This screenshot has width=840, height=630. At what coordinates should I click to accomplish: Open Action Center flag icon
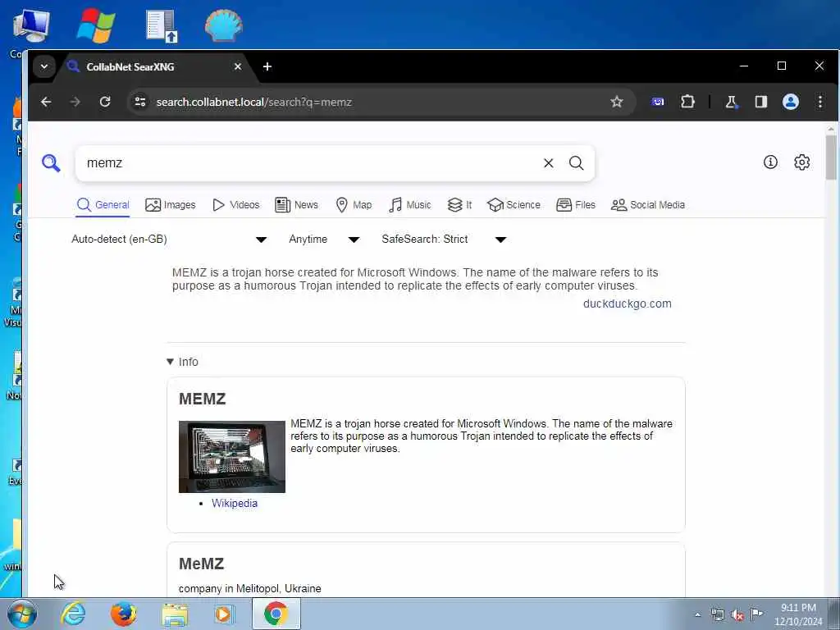point(756,614)
